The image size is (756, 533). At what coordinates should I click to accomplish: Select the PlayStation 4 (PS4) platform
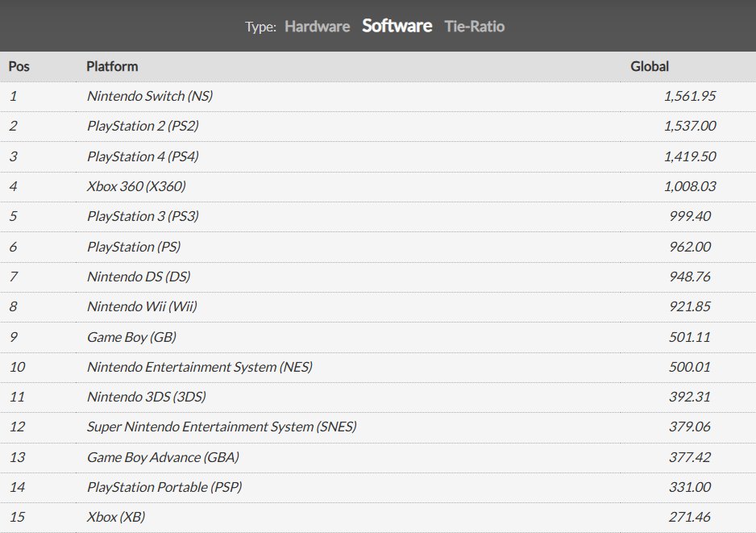143,156
